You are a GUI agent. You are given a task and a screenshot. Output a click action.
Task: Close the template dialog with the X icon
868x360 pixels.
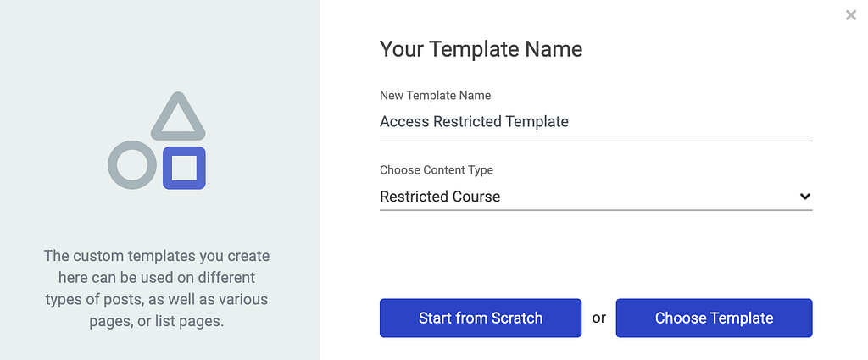851,15
